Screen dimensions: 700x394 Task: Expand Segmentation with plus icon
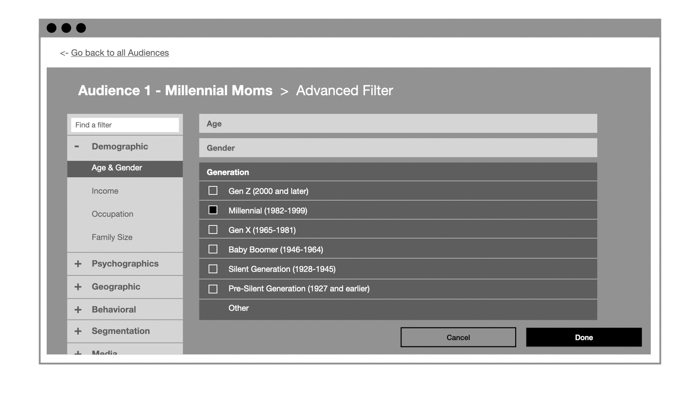(x=78, y=331)
